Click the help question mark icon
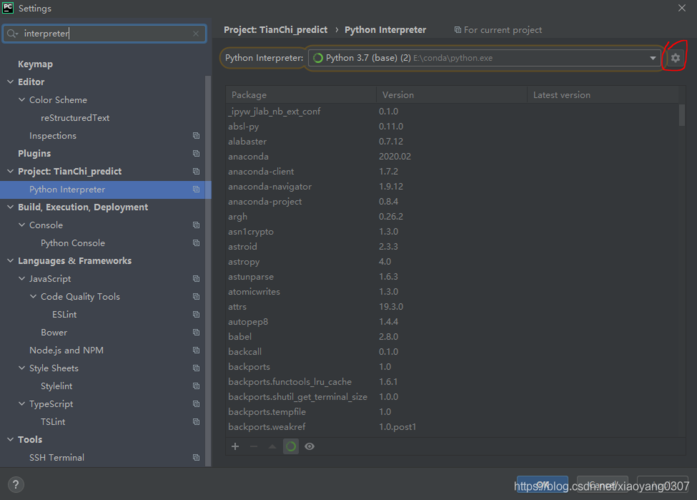The height and width of the screenshot is (500, 697). (16, 485)
